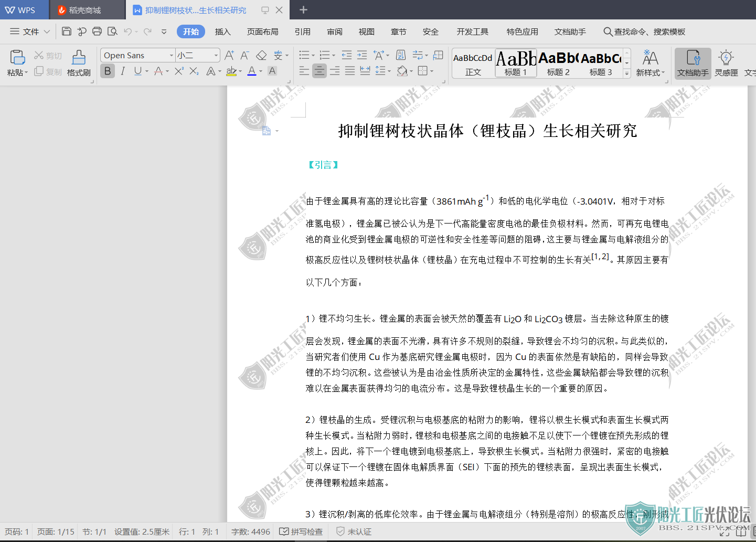The height and width of the screenshot is (542, 756).
Task: Apply subscript X₂ formatting
Action: 194,71
